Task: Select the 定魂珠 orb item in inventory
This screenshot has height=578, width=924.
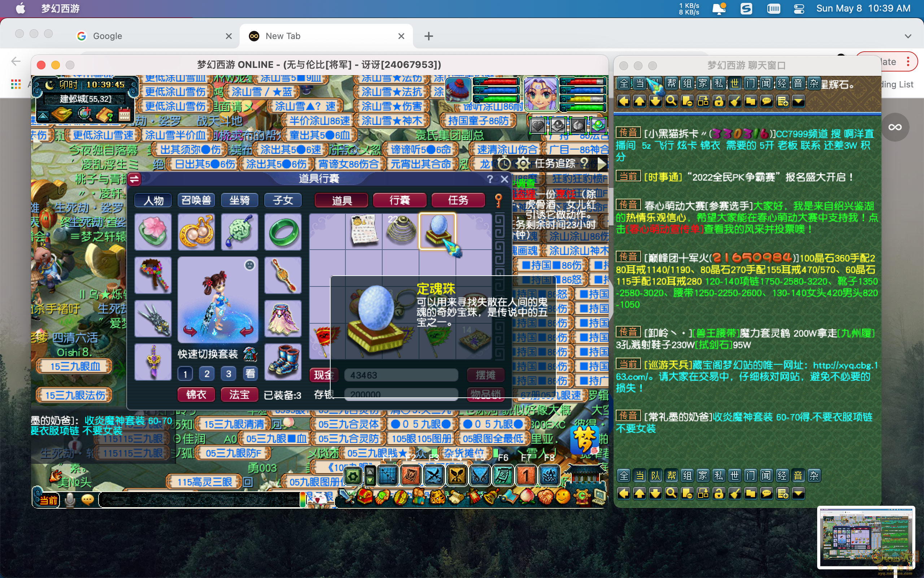Action: (x=437, y=231)
